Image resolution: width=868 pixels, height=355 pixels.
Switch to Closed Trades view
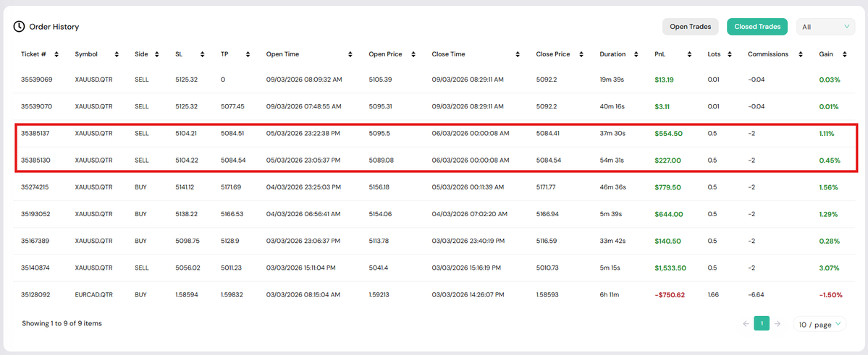[757, 27]
